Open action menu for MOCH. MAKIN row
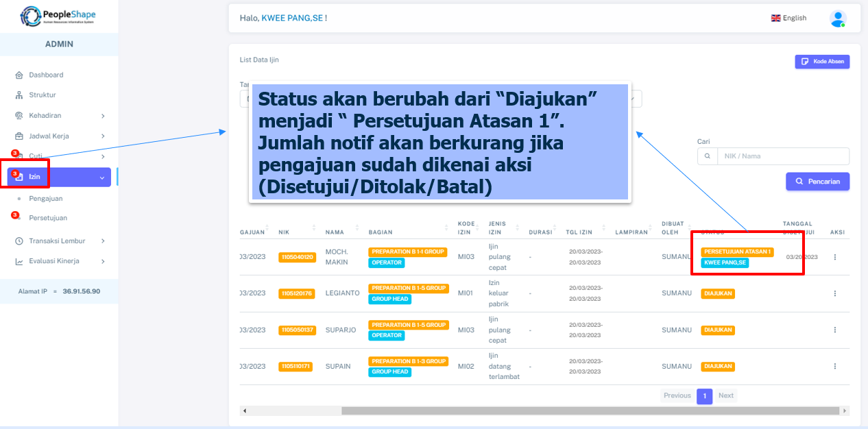 coord(834,257)
